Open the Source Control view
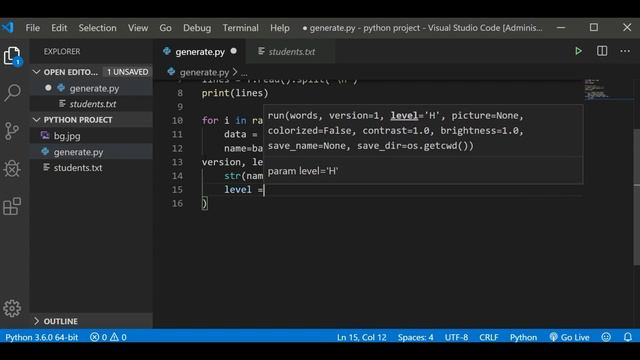The width and height of the screenshot is (640, 360). coord(12,131)
